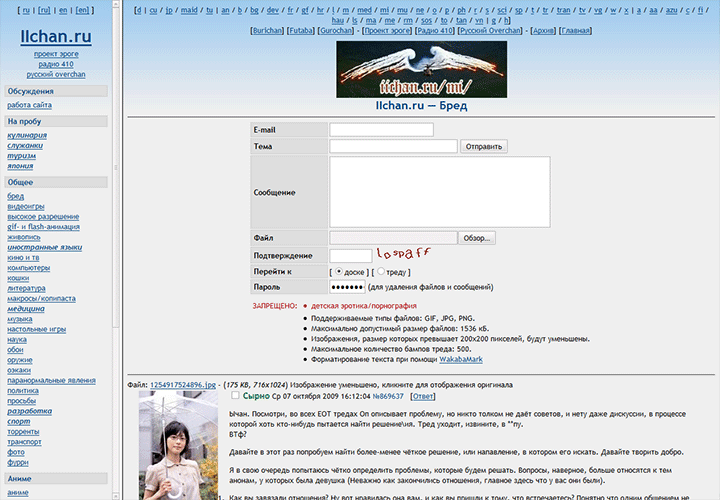
Task: Open the 'литература' board link
Action: point(26,288)
